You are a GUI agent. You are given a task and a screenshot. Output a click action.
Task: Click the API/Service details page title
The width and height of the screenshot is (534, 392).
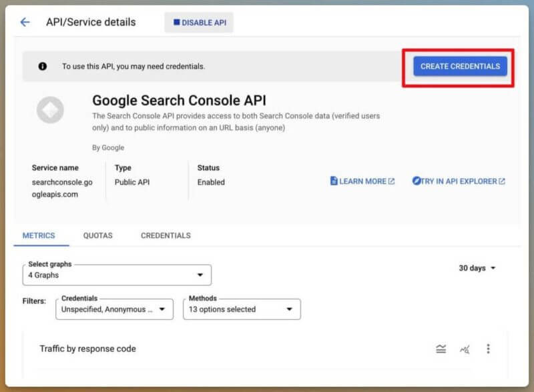pyautogui.click(x=91, y=22)
